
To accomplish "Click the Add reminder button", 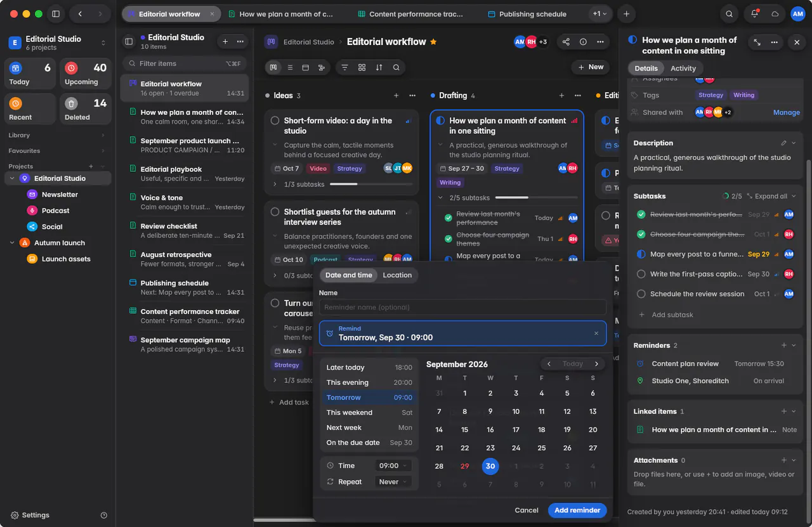I will point(577,511).
